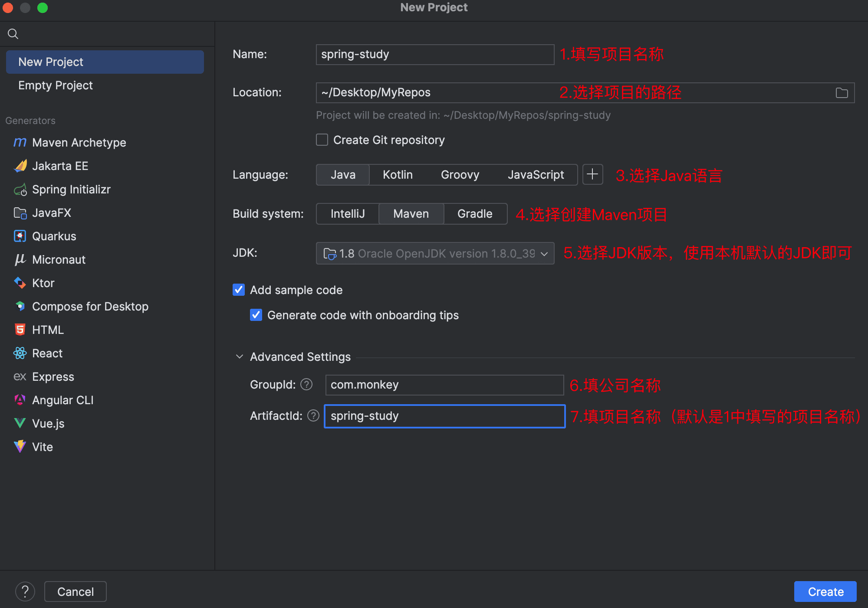Select JavaScript language
868x608 pixels.
(536, 175)
